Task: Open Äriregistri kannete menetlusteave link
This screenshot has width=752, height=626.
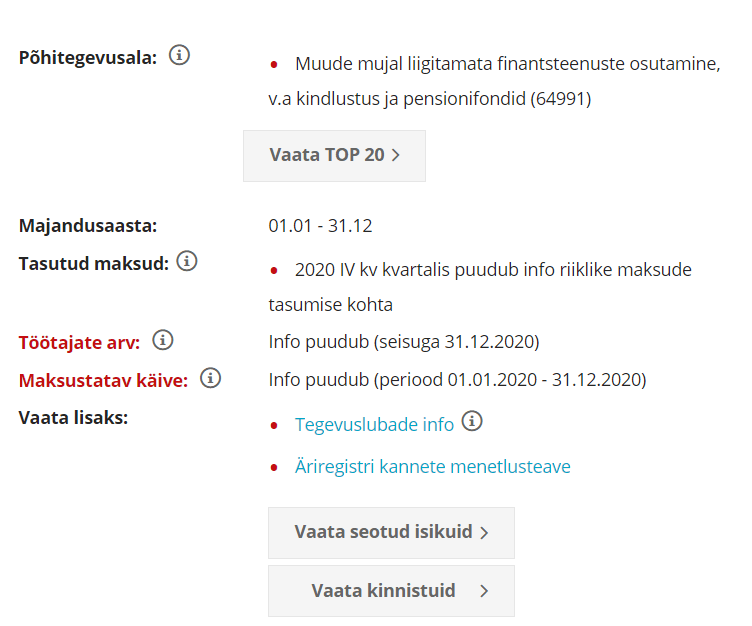Action: pos(433,466)
